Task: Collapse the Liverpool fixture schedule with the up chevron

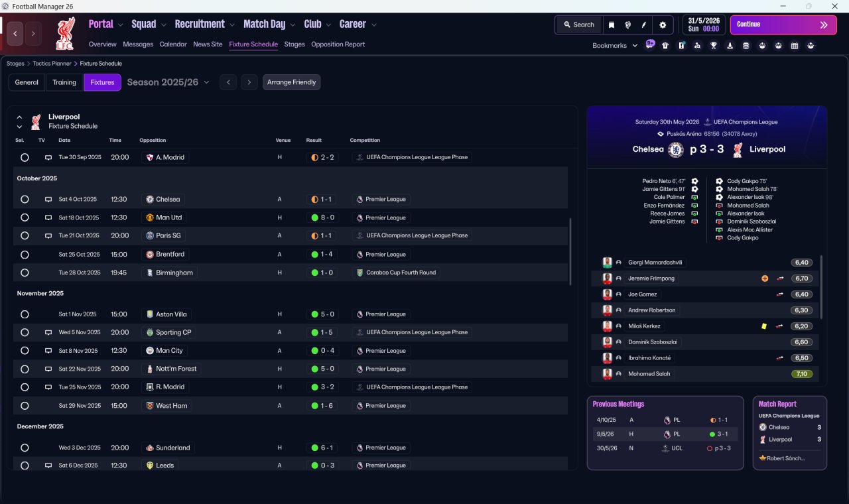Action: [19, 117]
